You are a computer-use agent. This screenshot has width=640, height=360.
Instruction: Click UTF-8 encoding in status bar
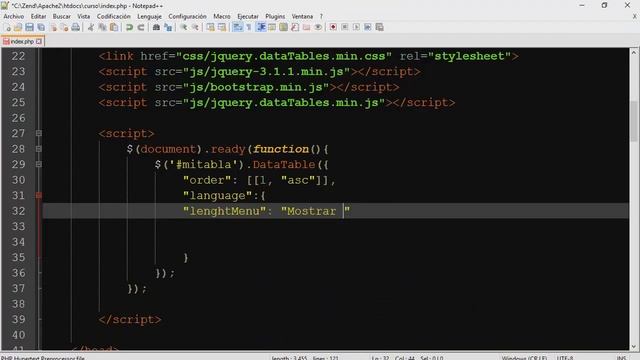(565, 358)
